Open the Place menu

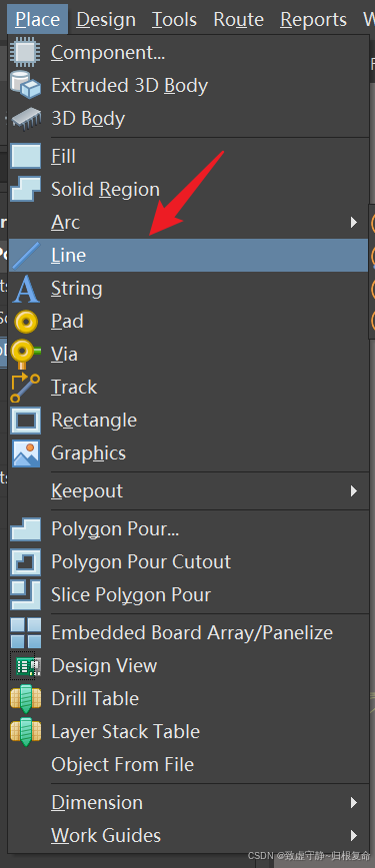(38, 19)
